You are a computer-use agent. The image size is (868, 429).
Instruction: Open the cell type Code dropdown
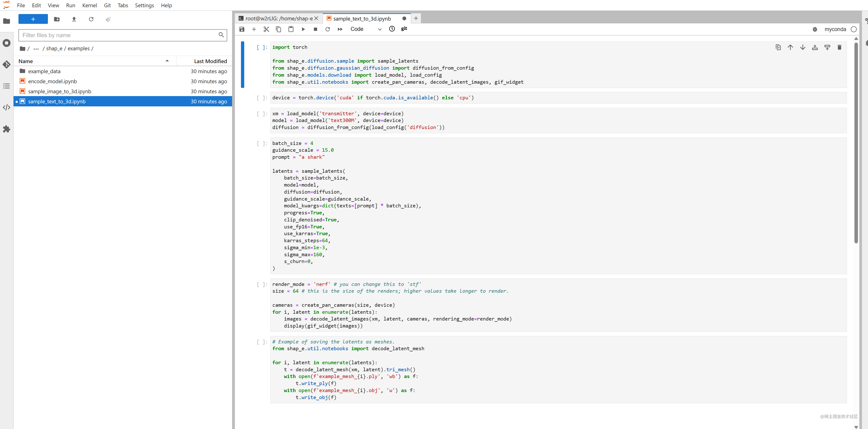pyautogui.click(x=366, y=29)
